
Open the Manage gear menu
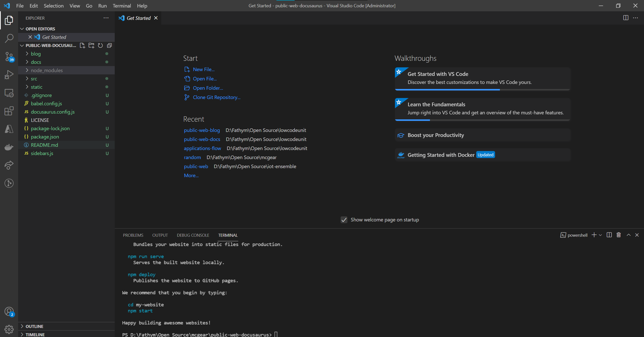coord(9,329)
